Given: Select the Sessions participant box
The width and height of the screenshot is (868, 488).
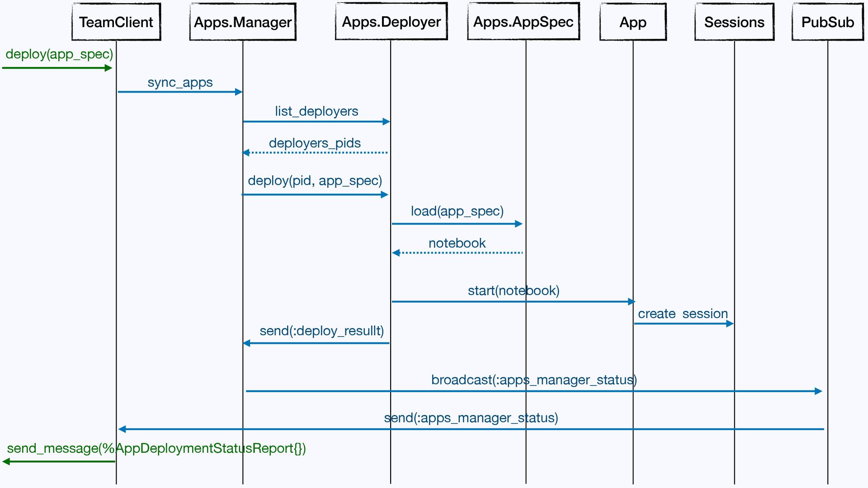Looking at the screenshot, I should pyautogui.click(x=734, y=22).
